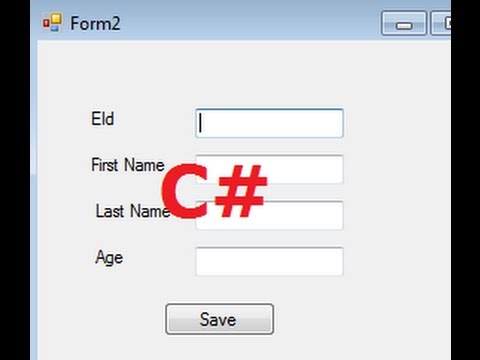Click the Last Name label
This screenshot has height=360, width=480.
pyautogui.click(x=132, y=211)
